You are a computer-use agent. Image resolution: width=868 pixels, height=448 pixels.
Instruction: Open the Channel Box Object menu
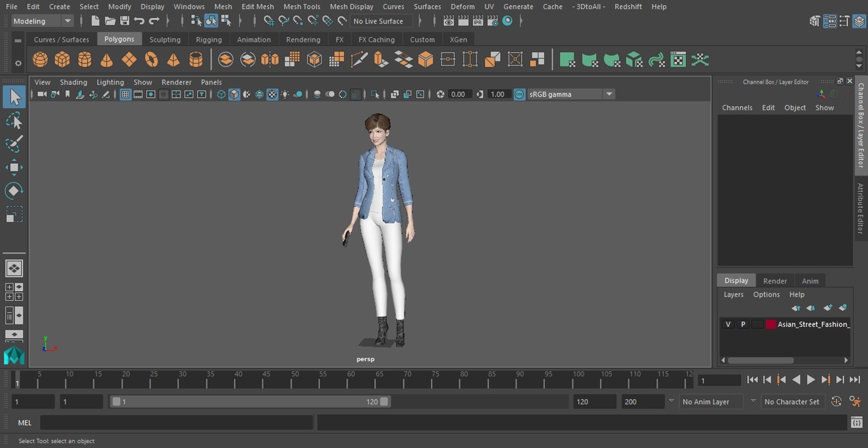click(795, 108)
